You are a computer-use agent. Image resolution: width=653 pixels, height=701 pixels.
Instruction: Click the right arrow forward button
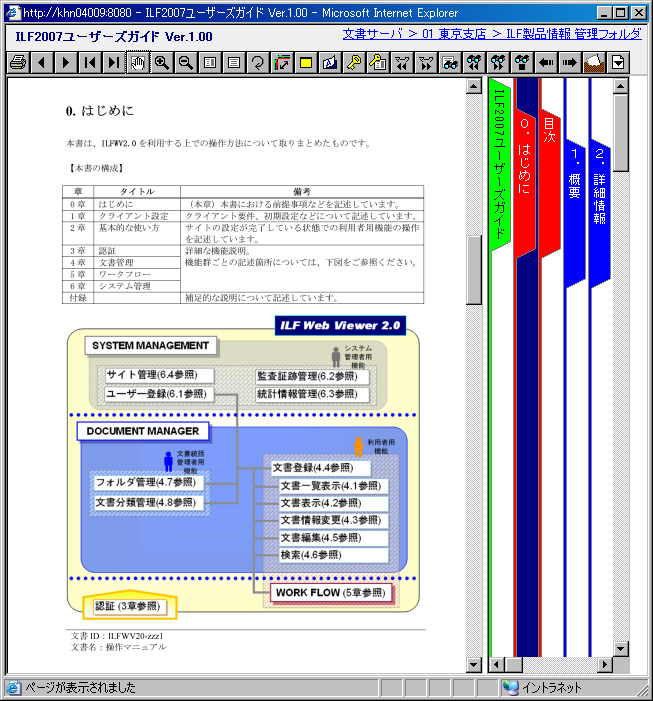570,63
